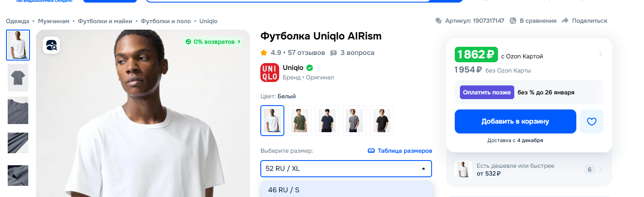Image resolution: width=644 pixels, height=197 pixels.
Task: Select the green color variant
Action: [300, 121]
